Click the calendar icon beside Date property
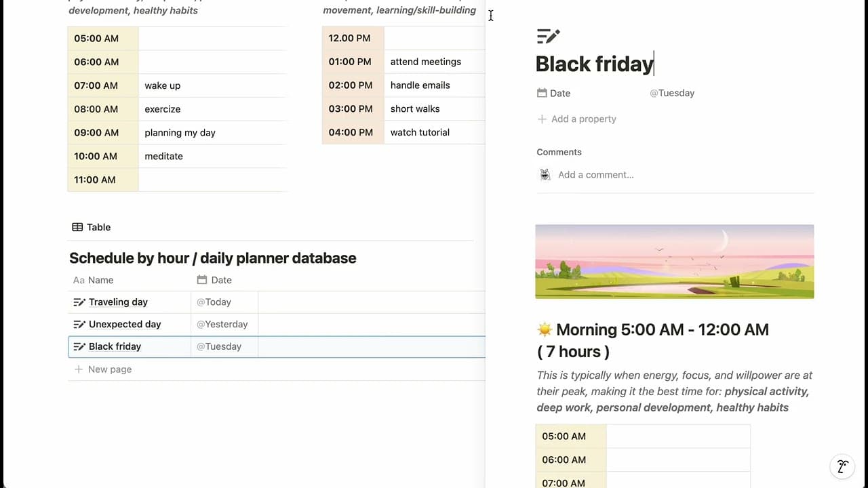Image resolution: width=868 pixels, height=488 pixels. (x=542, y=94)
